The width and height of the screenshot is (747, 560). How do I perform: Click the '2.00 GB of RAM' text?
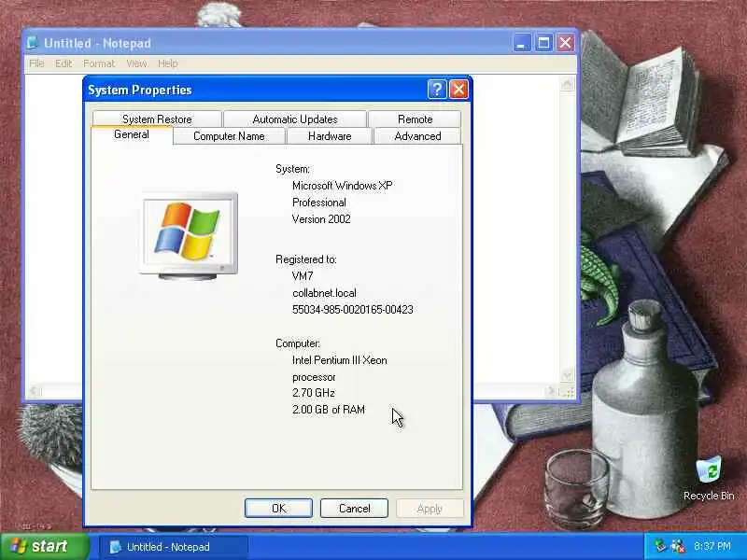click(x=329, y=410)
